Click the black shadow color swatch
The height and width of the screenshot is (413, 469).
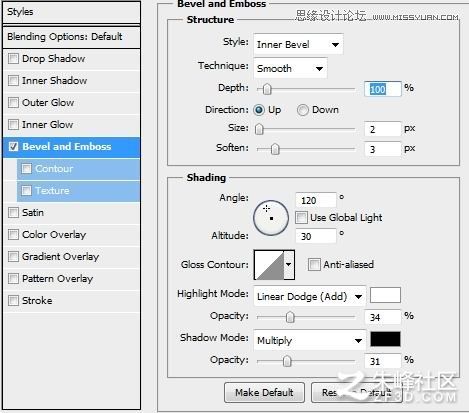point(385,339)
